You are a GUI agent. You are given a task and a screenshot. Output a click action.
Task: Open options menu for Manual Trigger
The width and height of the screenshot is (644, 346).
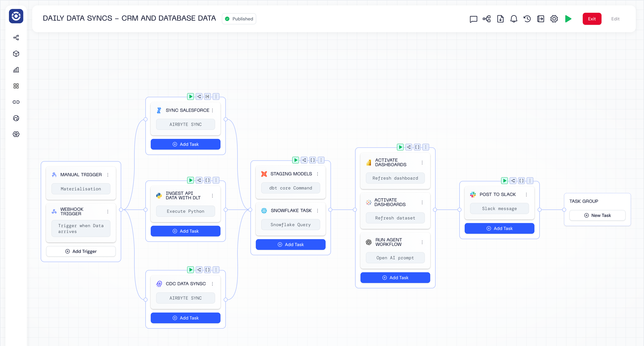pyautogui.click(x=108, y=175)
